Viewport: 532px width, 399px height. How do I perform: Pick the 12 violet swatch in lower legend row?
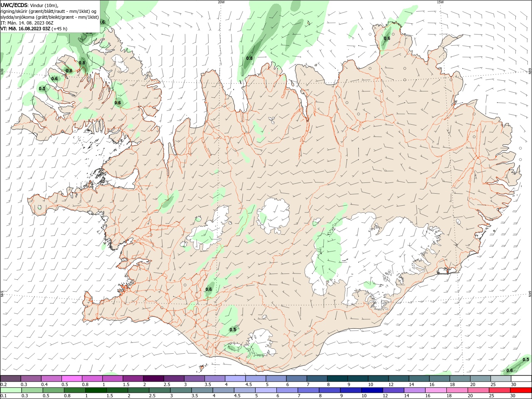[394, 390]
